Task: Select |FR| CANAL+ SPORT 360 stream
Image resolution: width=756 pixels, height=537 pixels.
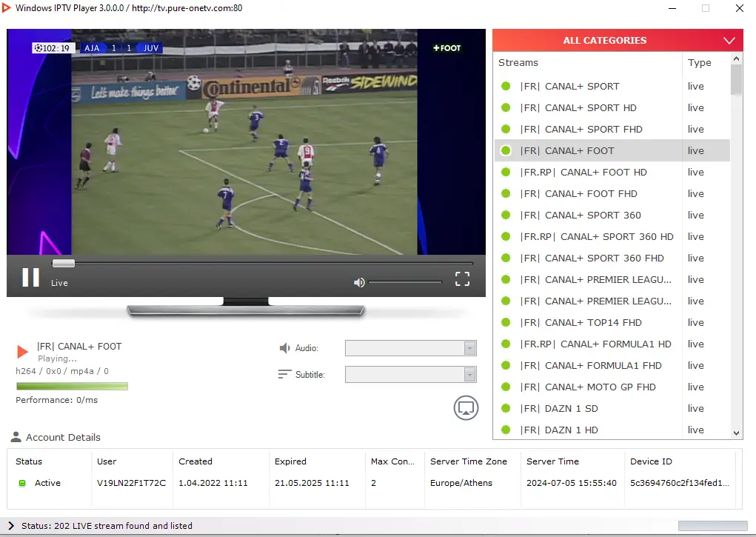Action: click(612, 216)
